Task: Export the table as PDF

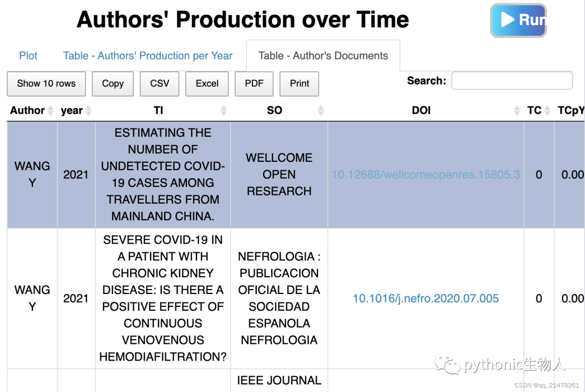Action: tap(254, 83)
